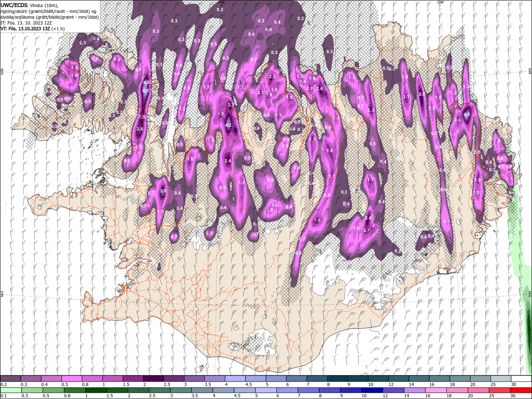
Task: Click the dark green 1 swatch in the rain legend
Action: [96, 390]
